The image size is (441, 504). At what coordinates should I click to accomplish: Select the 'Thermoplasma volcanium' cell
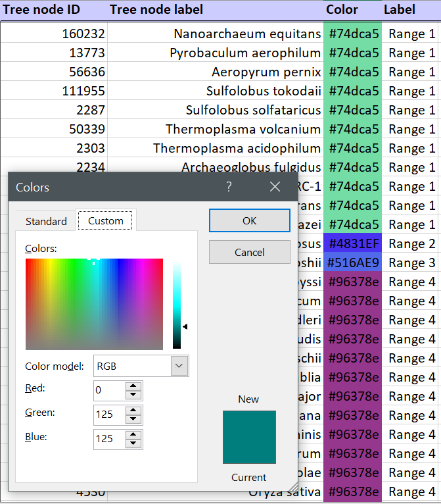point(216,129)
